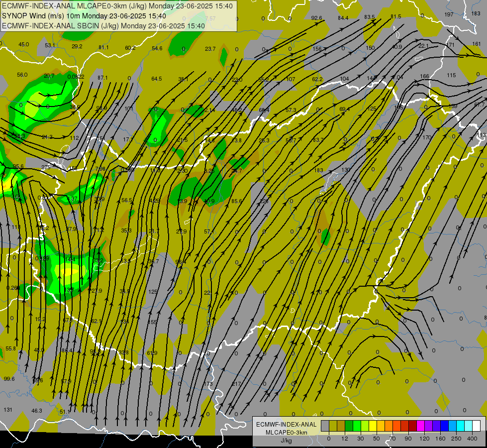Click the station value 107
The image size is (487, 448).
(291, 79)
